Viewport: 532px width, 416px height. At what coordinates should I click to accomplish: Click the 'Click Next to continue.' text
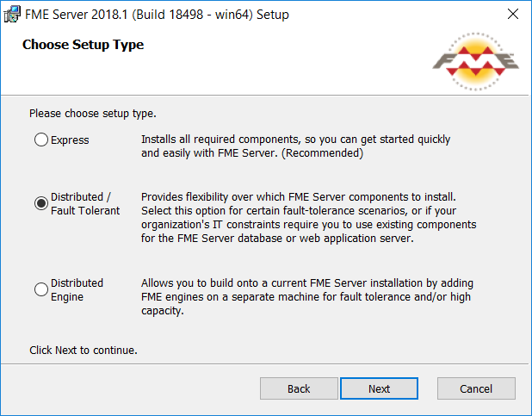pyautogui.click(x=84, y=351)
